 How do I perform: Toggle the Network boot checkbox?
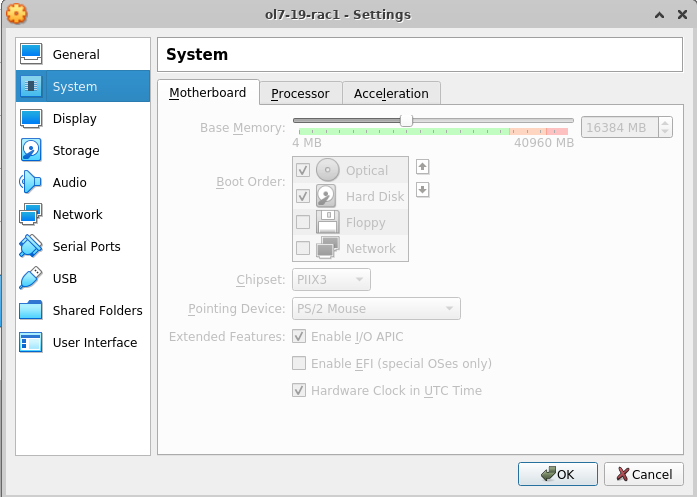click(303, 248)
